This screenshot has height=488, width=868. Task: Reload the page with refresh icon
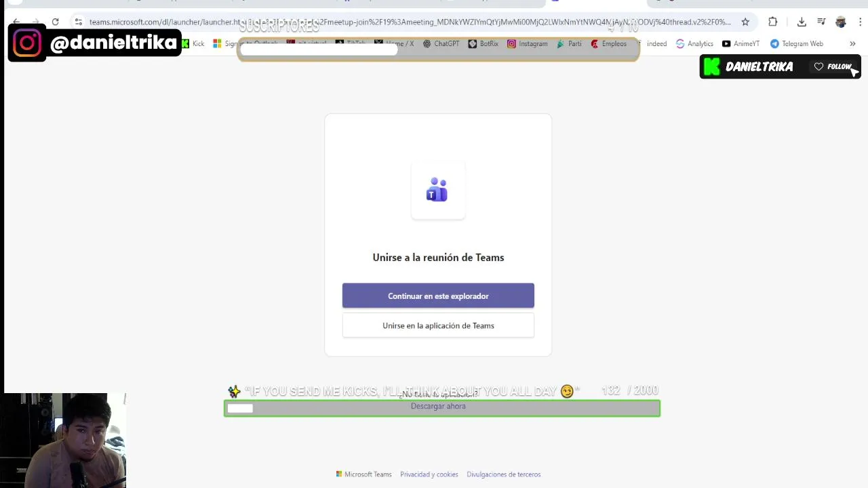click(x=55, y=22)
